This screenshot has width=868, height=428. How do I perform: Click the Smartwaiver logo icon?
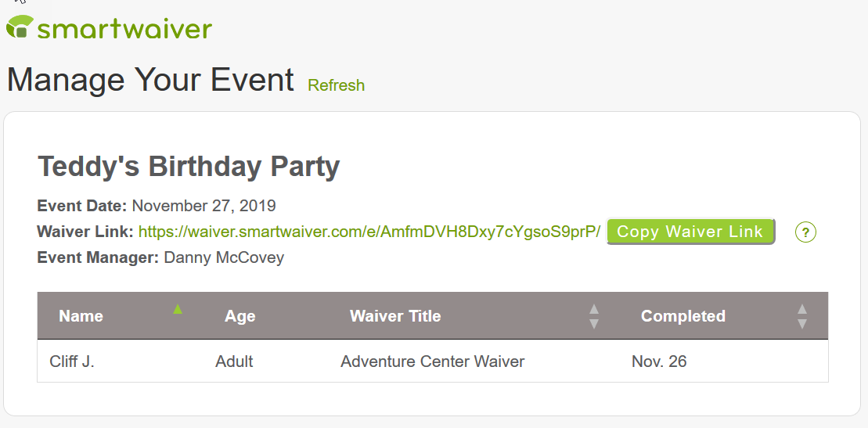pos(20,27)
